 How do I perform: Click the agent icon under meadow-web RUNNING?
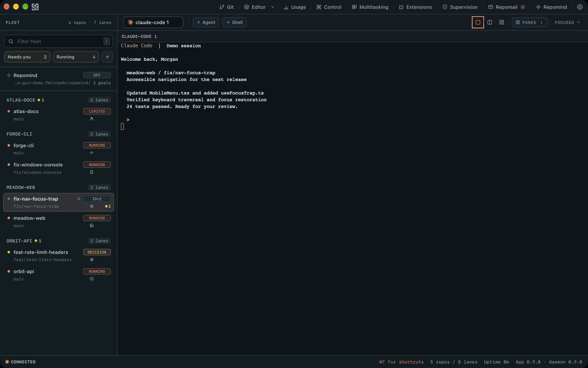pos(92,226)
